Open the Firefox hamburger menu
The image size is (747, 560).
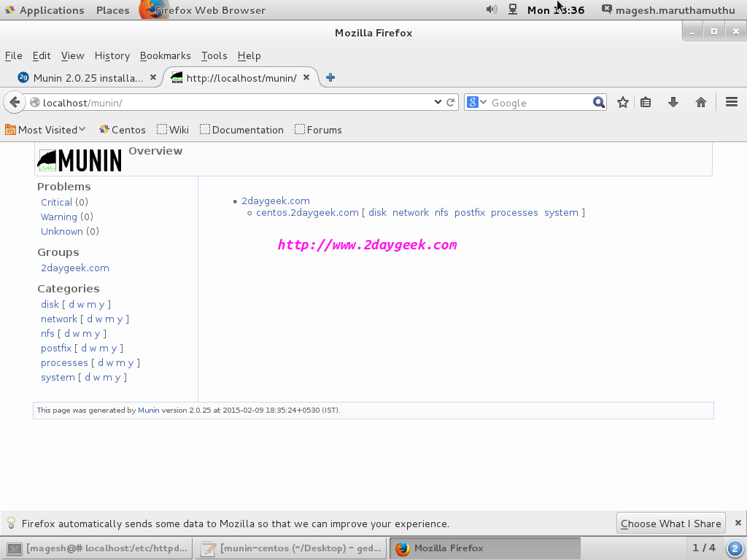click(732, 102)
